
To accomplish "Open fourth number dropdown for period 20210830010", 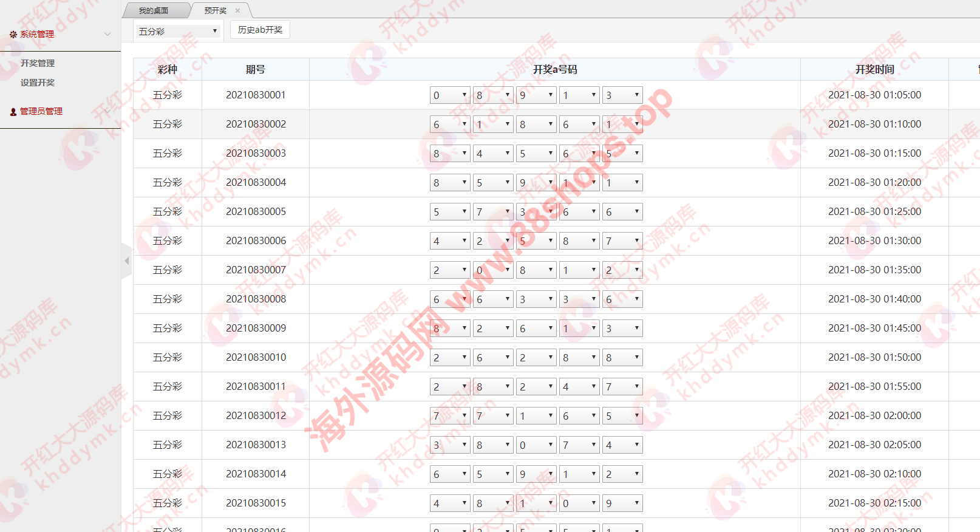I will [x=579, y=358].
